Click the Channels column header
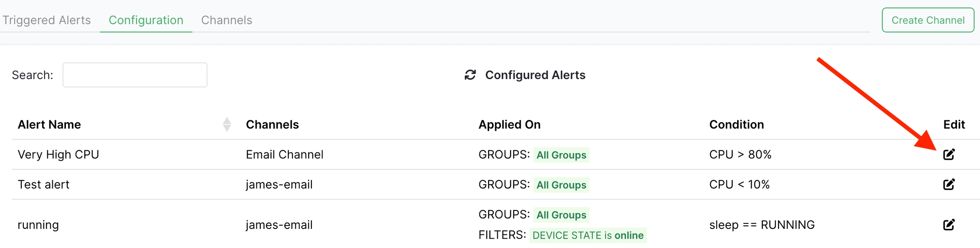This screenshot has height=248, width=980. click(272, 124)
